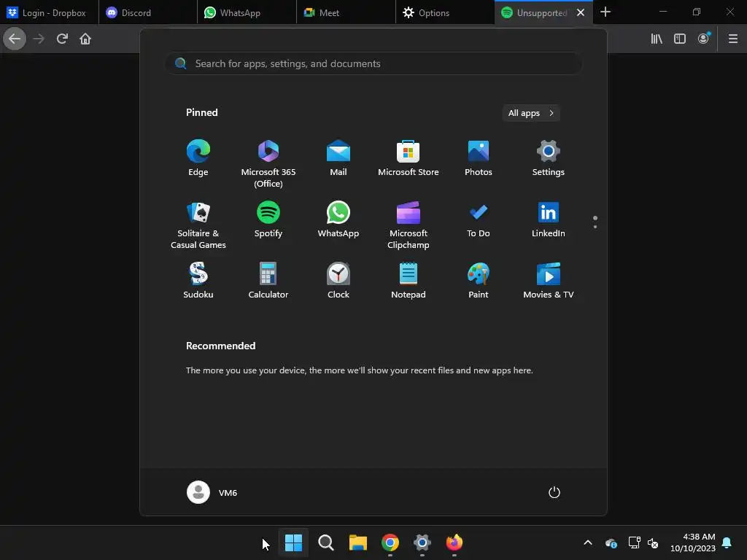Open the Firefox hamburger menu

(x=733, y=39)
